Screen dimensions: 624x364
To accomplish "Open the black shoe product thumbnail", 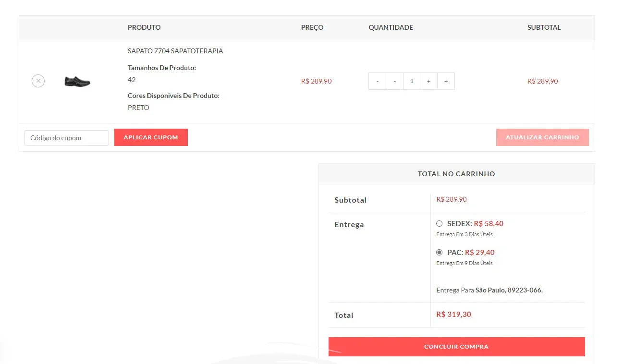I will (77, 81).
